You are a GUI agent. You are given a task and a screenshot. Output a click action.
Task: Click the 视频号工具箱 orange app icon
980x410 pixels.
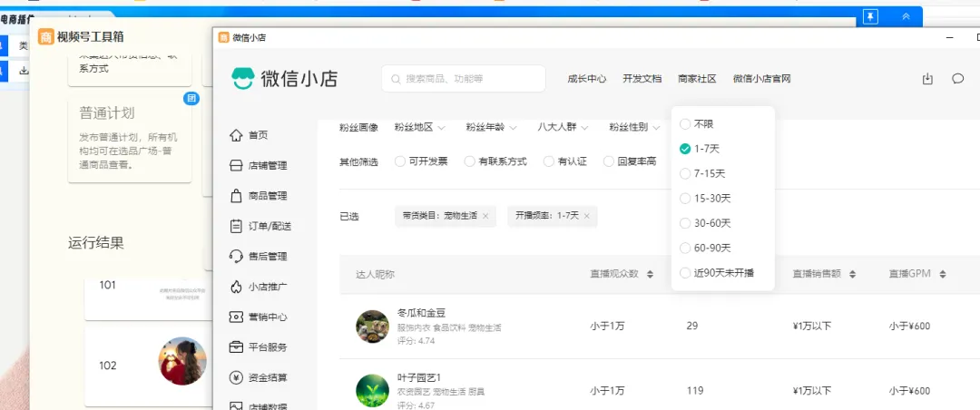coord(45,37)
